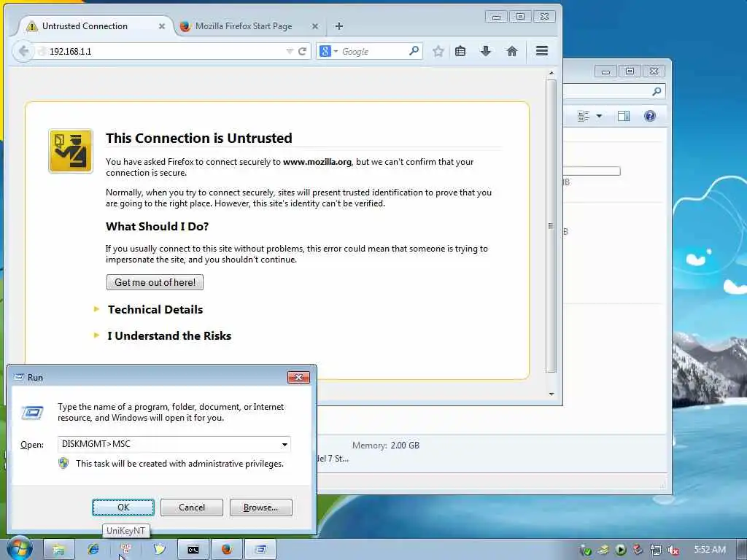Open Windows Explorer from the taskbar
747x560 pixels.
[x=58, y=550]
